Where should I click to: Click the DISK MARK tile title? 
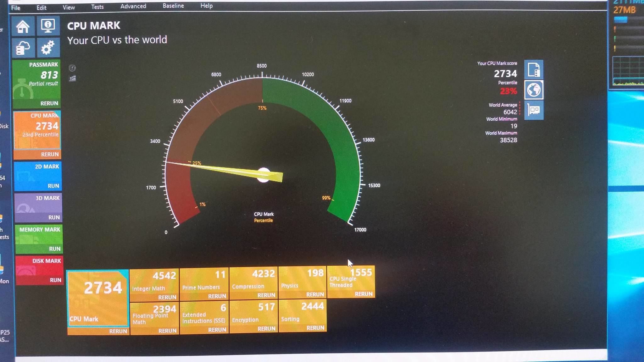pyautogui.click(x=47, y=261)
